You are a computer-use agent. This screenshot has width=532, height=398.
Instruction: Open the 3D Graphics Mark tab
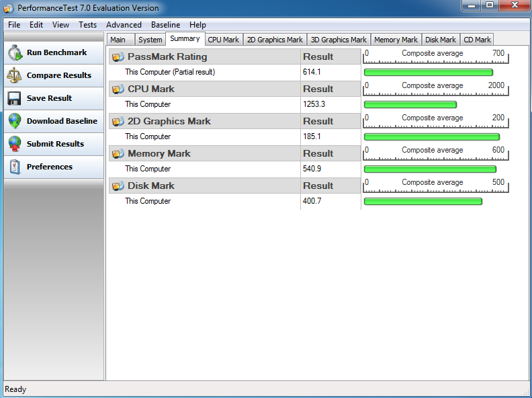coord(339,40)
